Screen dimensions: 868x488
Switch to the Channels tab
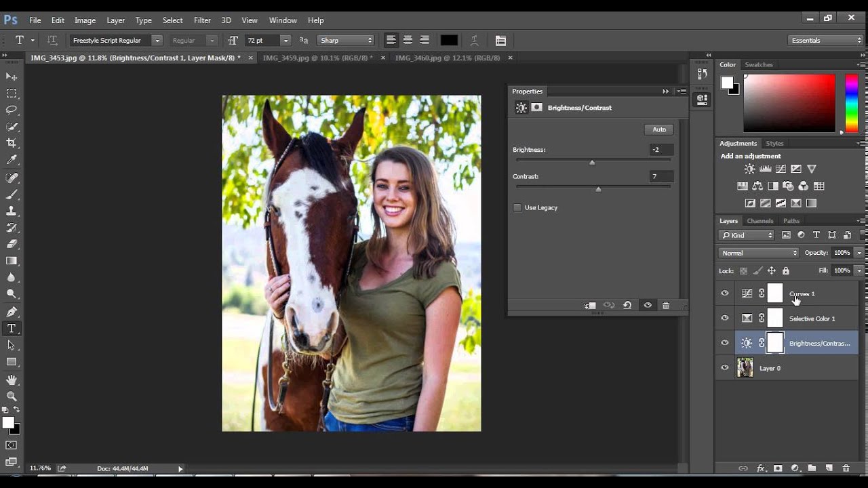pos(759,221)
